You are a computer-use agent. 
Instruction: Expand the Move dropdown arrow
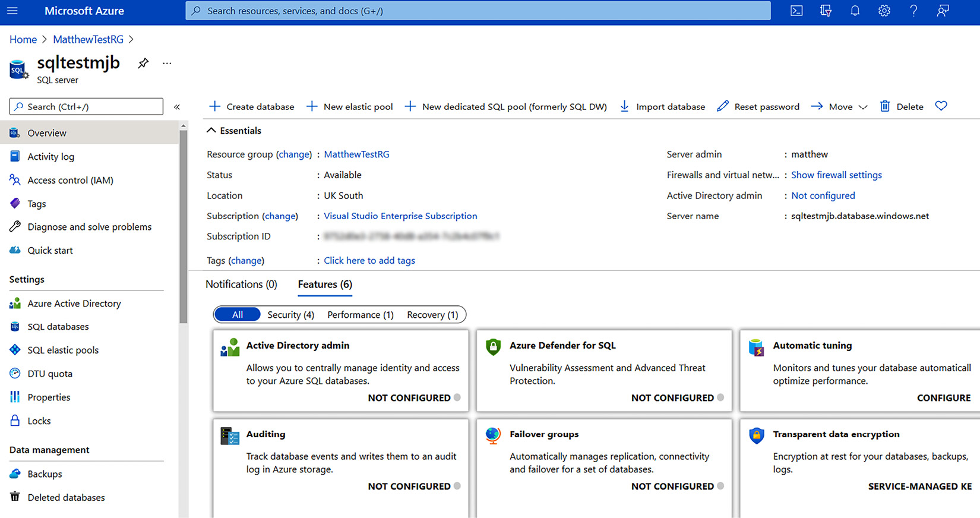click(x=863, y=107)
